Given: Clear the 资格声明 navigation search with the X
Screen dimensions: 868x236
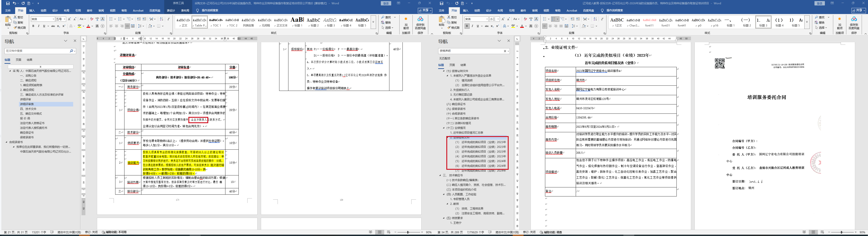Looking at the screenshot, I should pyautogui.click(x=505, y=51).
